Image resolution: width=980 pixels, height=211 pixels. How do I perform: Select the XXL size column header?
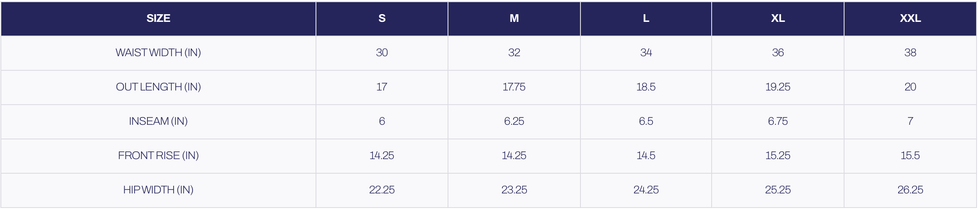(x=910, y=18)
